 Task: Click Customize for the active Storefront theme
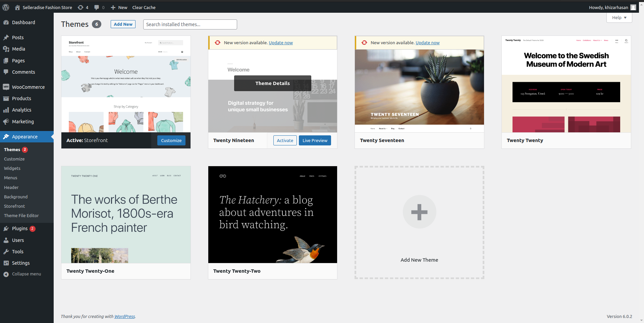click(x=171, y=140)
